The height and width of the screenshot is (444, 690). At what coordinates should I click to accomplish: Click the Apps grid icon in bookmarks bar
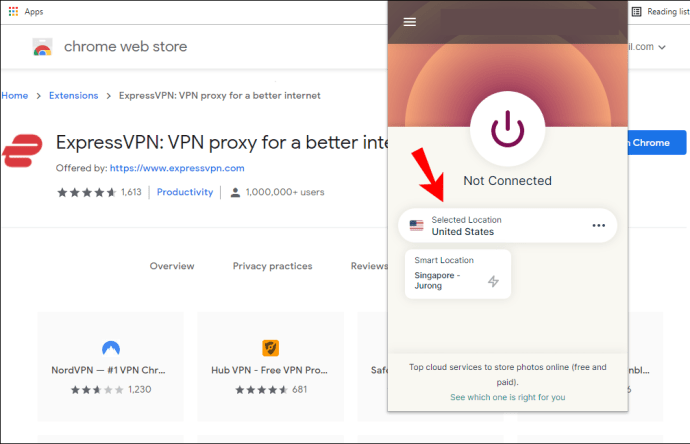pos(13,11)
